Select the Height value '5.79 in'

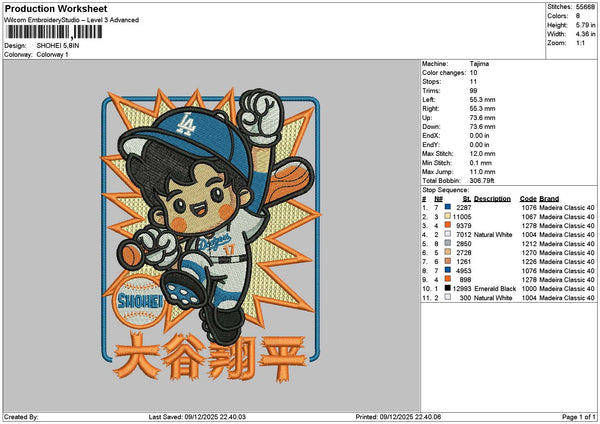coord(585,25)
